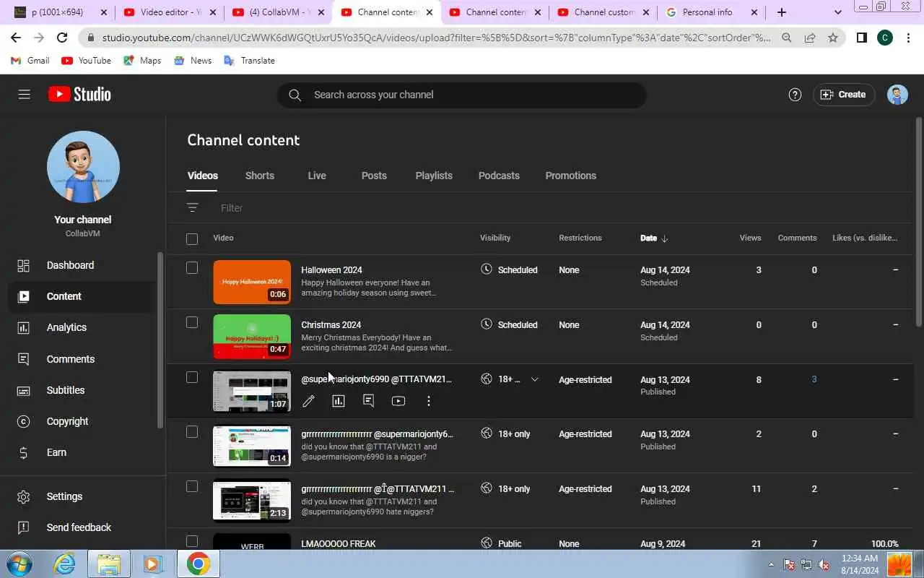The image size is (924, 578).
Task: Click the YouTube Studio logo
Action: (79, 95)
